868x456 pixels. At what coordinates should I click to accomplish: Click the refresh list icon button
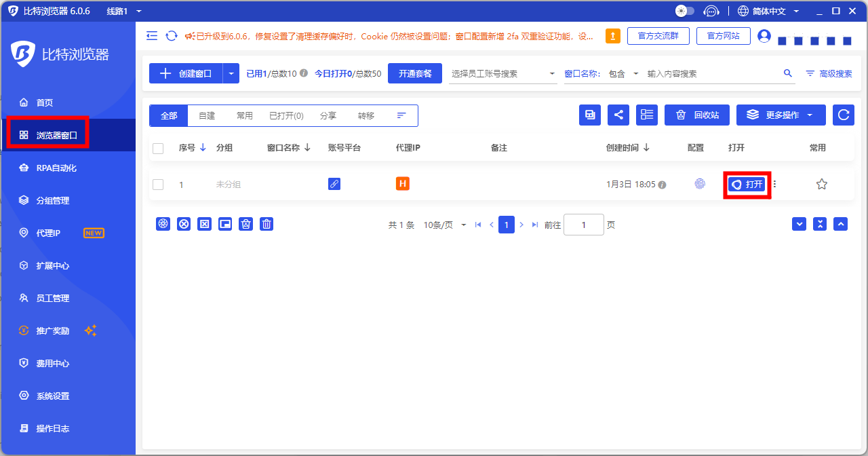click(x=844, y=115)
